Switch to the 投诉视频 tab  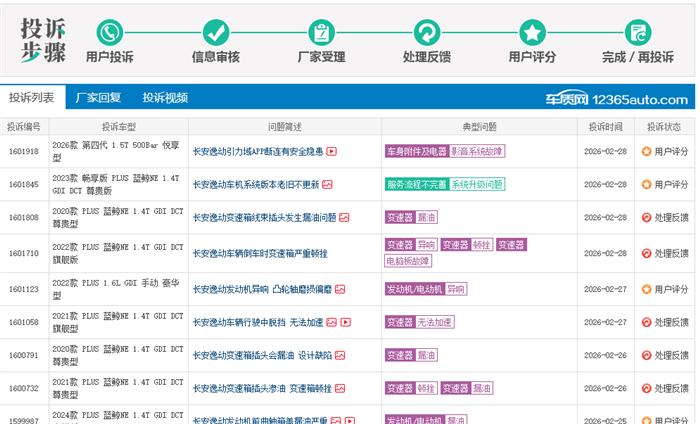pos(165,98)
